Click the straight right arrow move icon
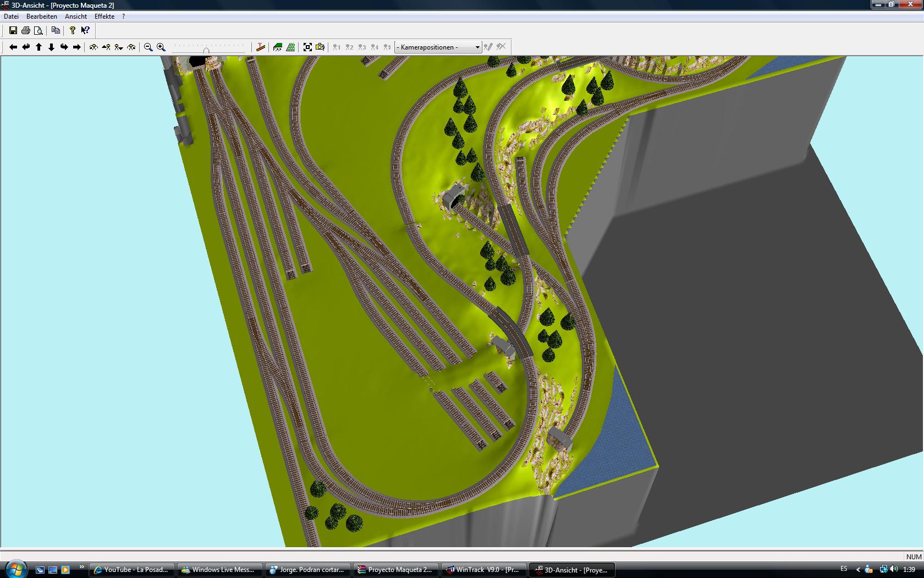 [x=76, y=47]
